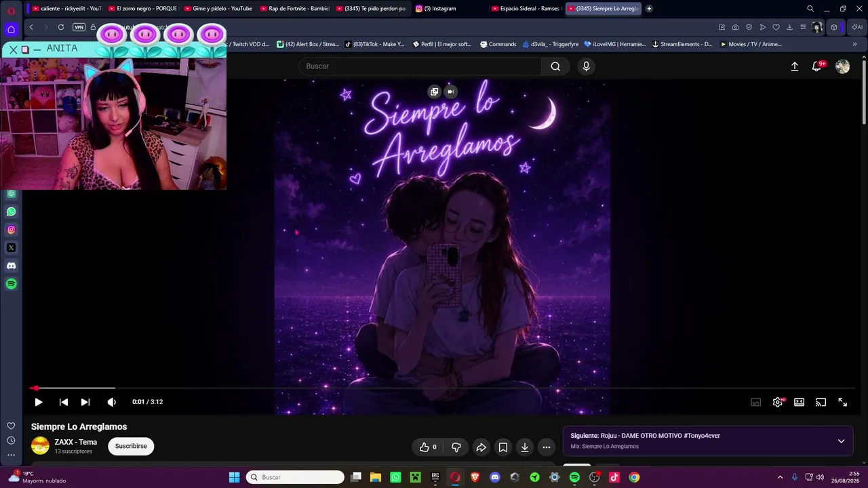868x488 pixels.
Task: Go back in the browser
Action: pos(31,27)
